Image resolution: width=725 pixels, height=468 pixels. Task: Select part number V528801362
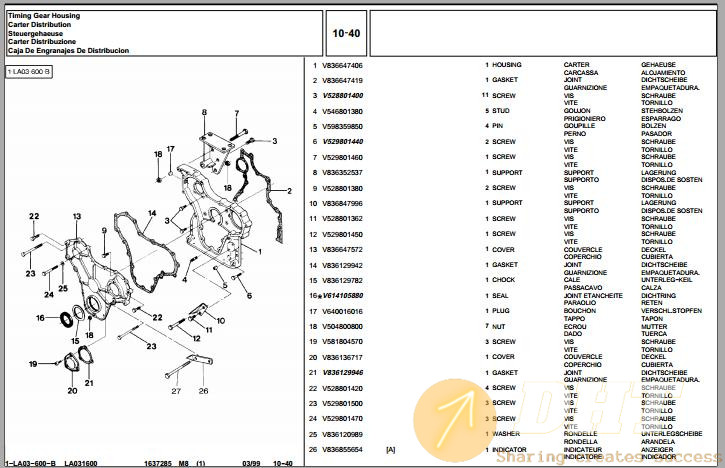click(342, 218)
